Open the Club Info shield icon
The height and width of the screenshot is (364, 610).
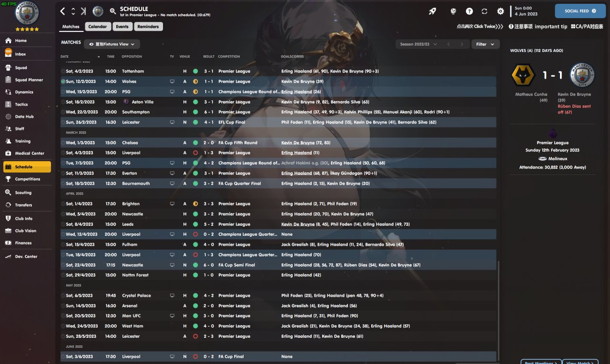coord(8,219)
